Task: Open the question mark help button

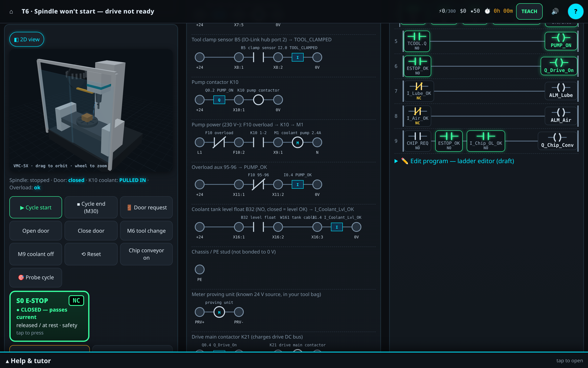Action: click(575, 11)
